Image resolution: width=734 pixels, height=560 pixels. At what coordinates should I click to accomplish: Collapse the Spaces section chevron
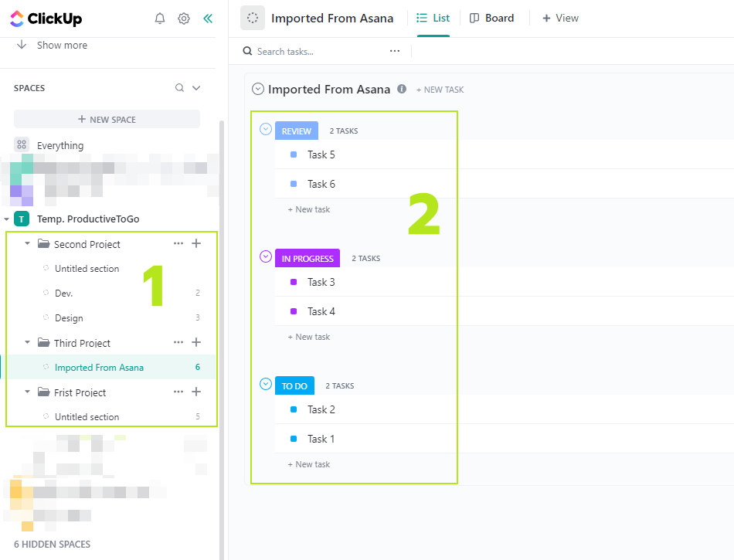coord(196,87)
